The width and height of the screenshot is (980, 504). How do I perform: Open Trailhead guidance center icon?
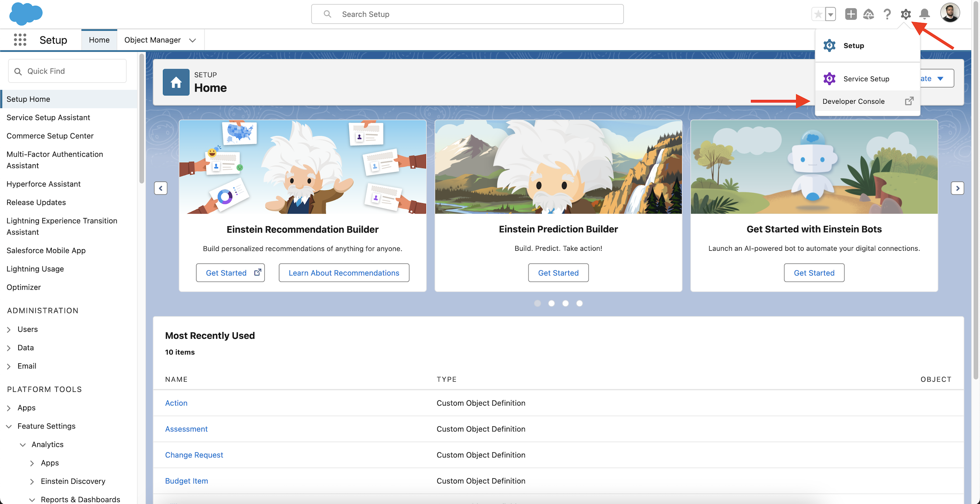point(868,14)
